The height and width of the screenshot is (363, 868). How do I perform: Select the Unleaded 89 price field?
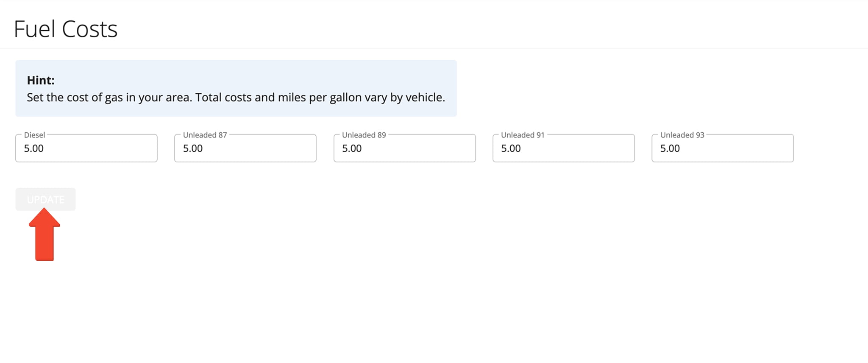405,148
